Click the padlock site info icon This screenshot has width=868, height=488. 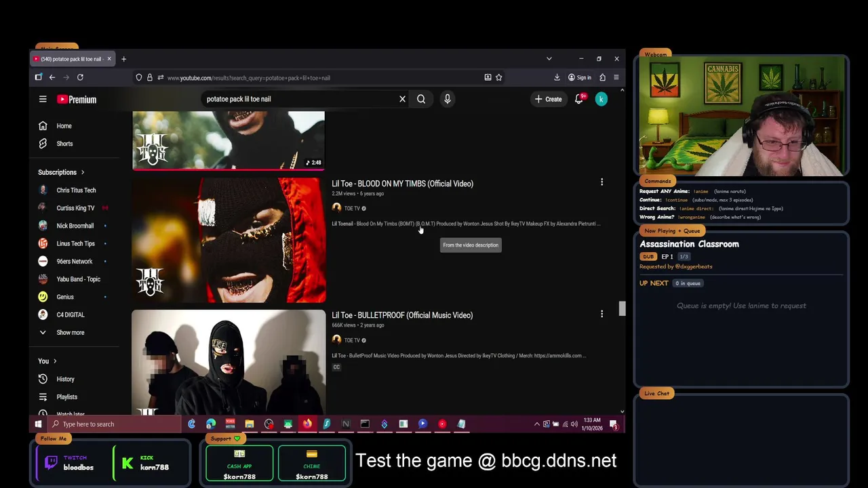tap(150, 77)
